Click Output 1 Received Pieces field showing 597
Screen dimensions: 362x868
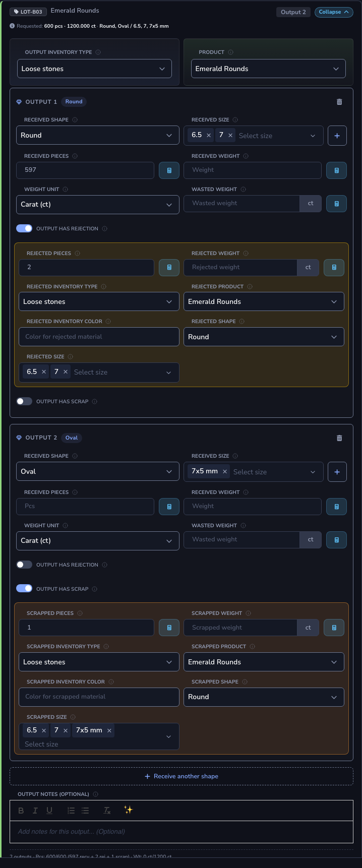point(85,170)
